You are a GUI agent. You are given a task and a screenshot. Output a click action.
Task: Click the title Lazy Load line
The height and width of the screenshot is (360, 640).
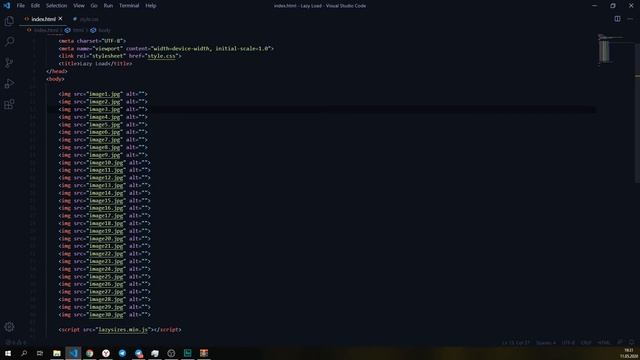pos(95,64)
